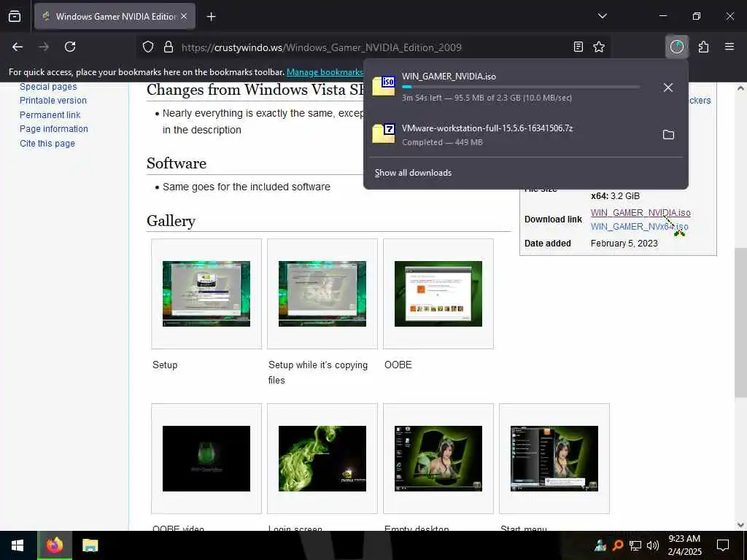The width and height of the screenshot is (747, 560).
Task: Open the Login screen thumbnail
Action: (322, 459)
